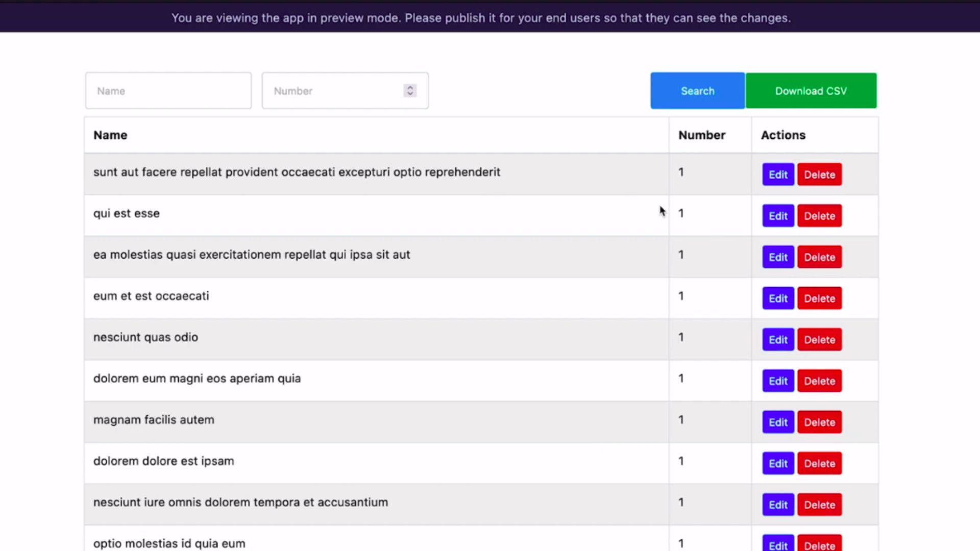
Task: Click the green Download CSV button
Action: click(x=811, y=91)
